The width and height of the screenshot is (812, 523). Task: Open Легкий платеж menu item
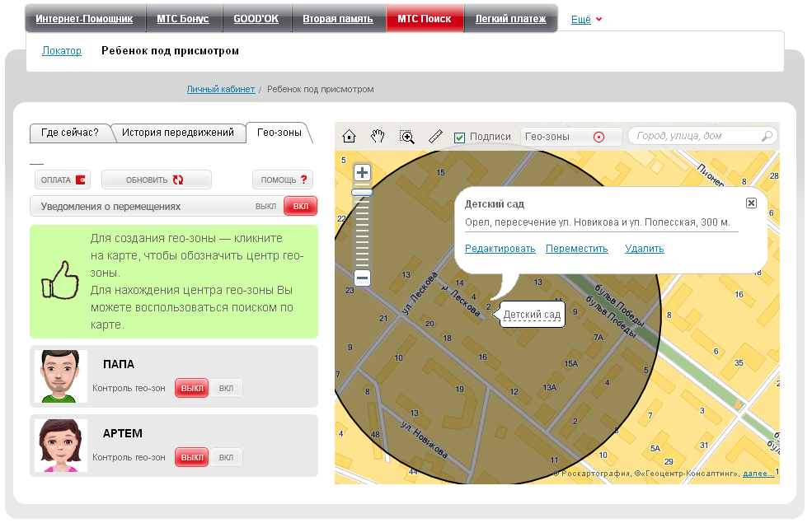[510, 19]
